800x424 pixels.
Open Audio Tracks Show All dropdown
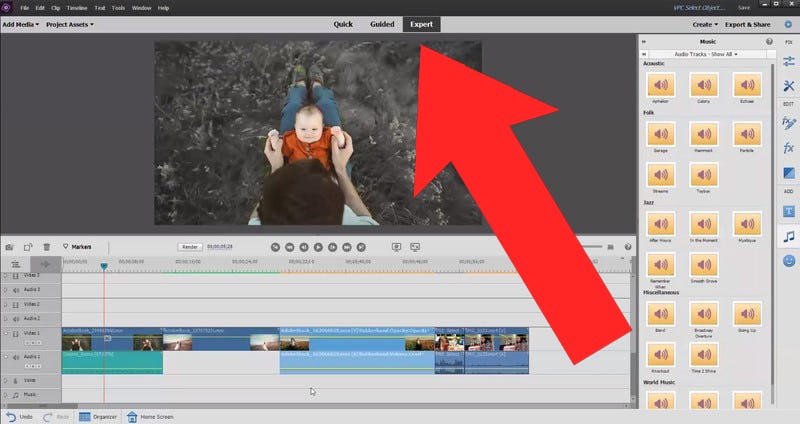[707, 53]
